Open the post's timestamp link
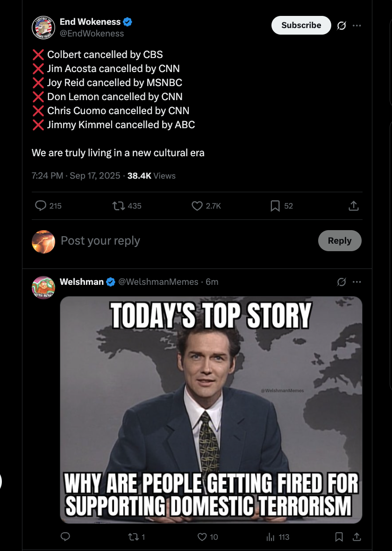The width and height of the screenshot is (392, 551). pos(76,176)
